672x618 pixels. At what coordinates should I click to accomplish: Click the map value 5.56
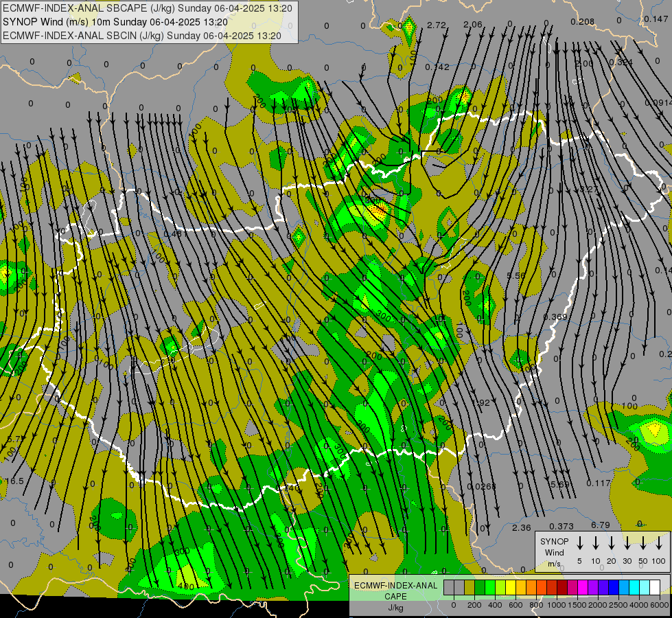pos(516,275)
